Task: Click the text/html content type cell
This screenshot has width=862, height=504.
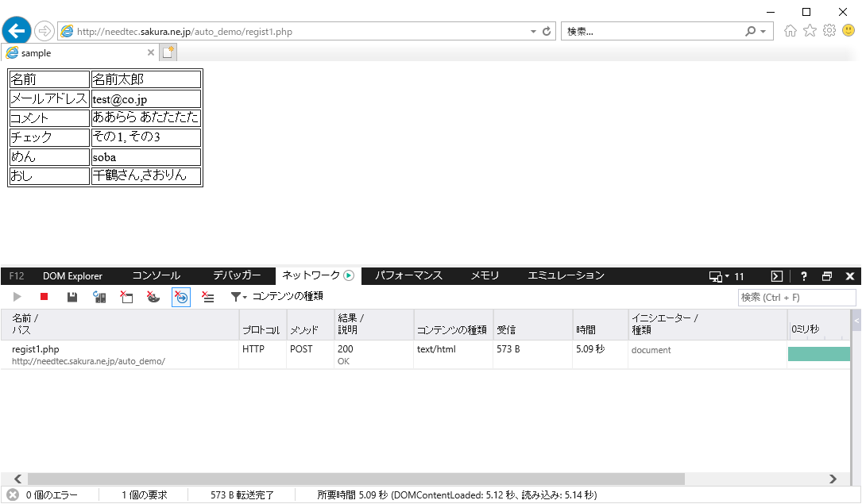Action: (x=454, y=355)
